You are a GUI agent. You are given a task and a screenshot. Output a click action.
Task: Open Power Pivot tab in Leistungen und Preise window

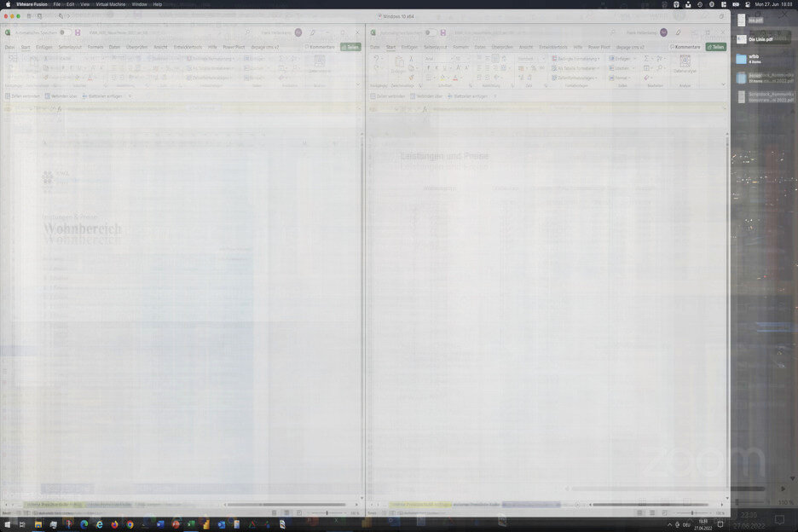point(599,48)
